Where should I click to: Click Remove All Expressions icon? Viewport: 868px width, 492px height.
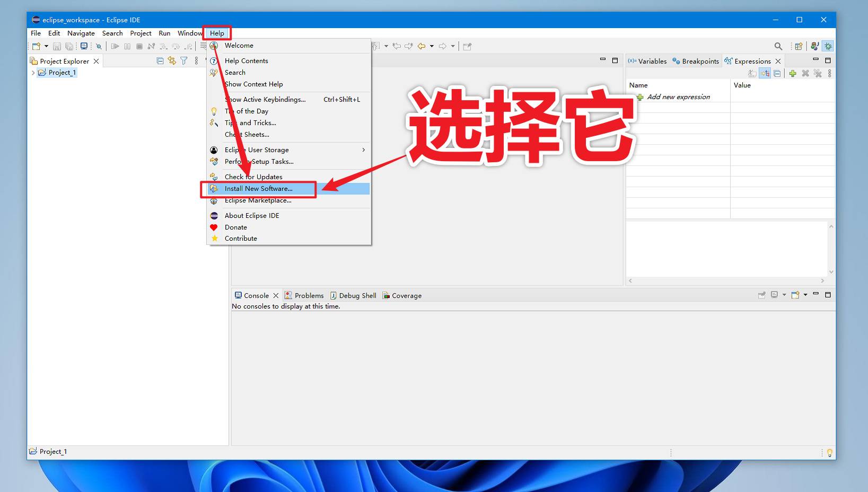818,74
